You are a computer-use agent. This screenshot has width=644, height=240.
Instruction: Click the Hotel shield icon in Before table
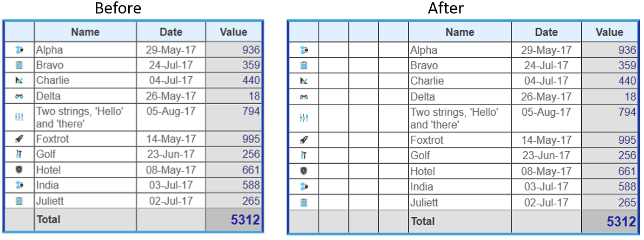pyautogui.click(x=19, y=170)
